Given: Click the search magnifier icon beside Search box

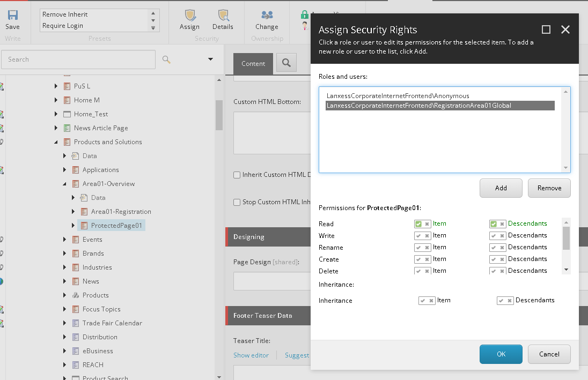Looking at the screenshot, I should click(166, 59).
